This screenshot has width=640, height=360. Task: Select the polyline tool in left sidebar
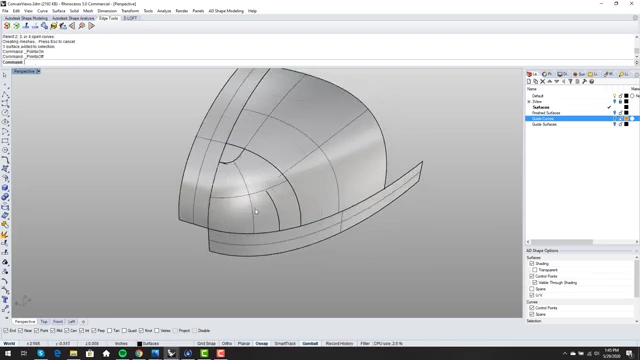pyautogui.click(x=5, y=94)
